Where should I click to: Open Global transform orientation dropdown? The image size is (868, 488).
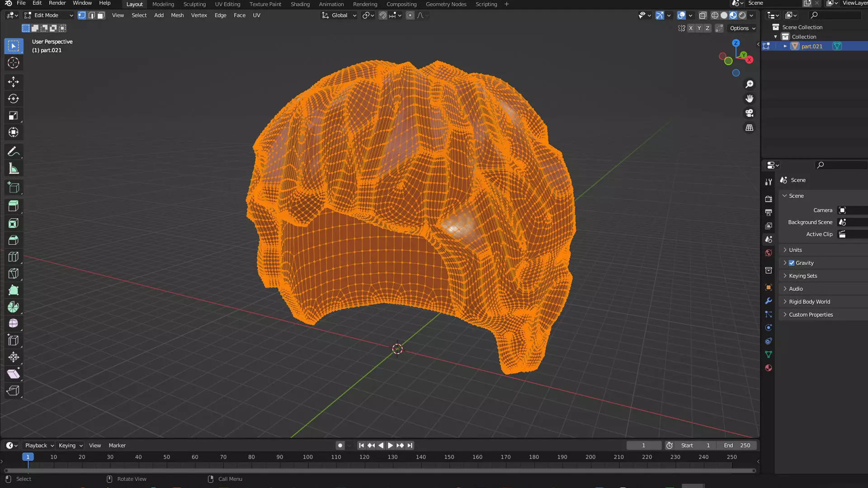pos(339,15)
